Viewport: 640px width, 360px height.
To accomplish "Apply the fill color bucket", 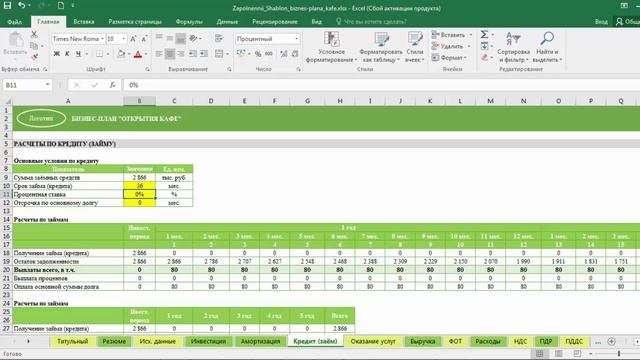I will (x=121, y=54).
